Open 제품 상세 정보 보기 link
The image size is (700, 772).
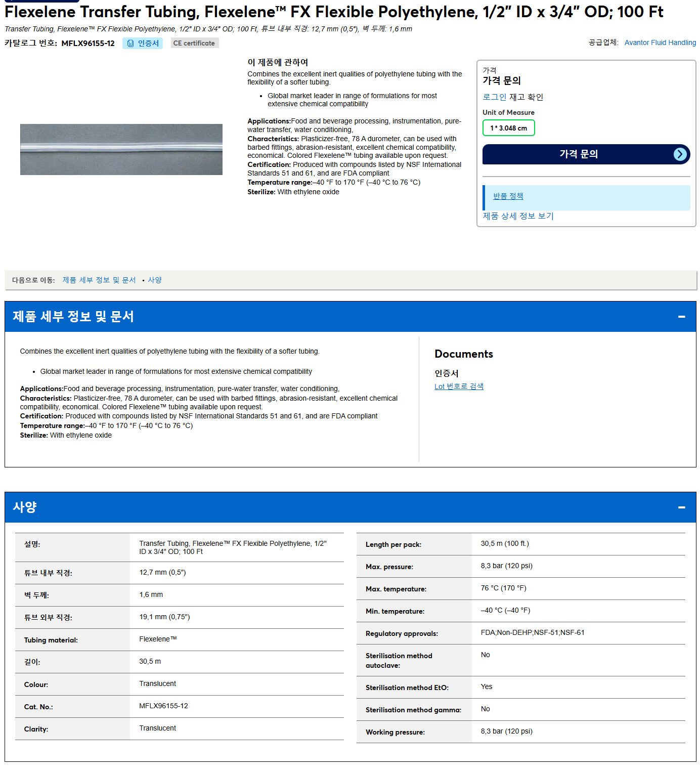point(518,216)
